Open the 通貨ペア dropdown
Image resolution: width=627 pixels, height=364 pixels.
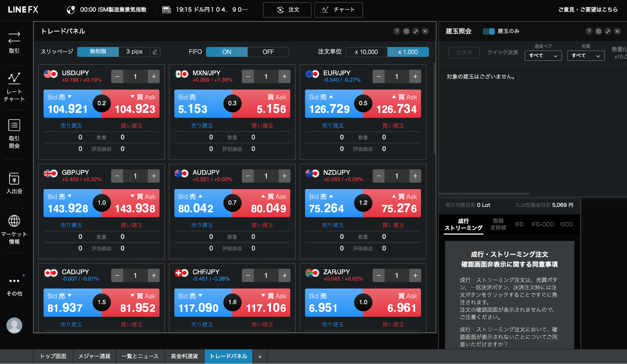point(543,56)
